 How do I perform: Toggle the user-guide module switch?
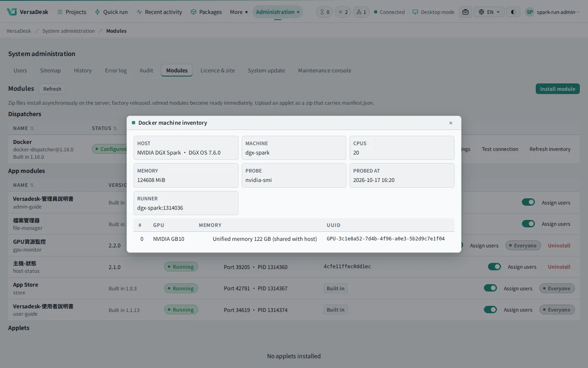pyautogui.click(x=490, y=310)
